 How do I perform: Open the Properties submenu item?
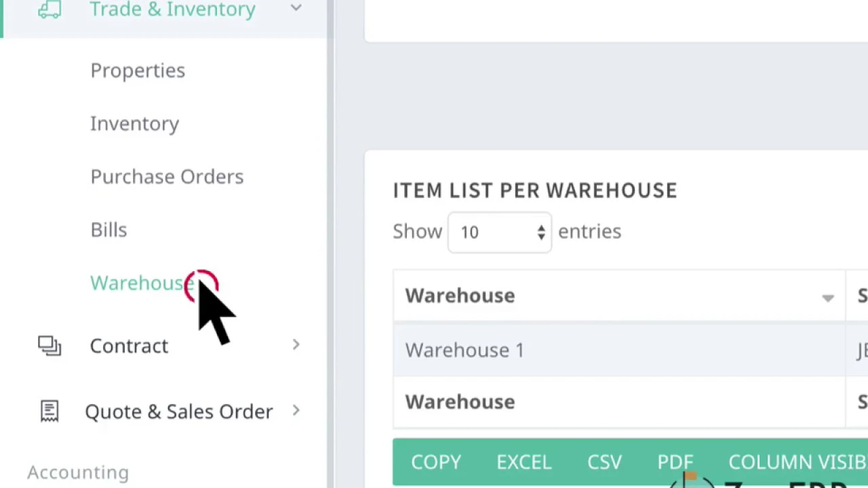tap(138, 70)
